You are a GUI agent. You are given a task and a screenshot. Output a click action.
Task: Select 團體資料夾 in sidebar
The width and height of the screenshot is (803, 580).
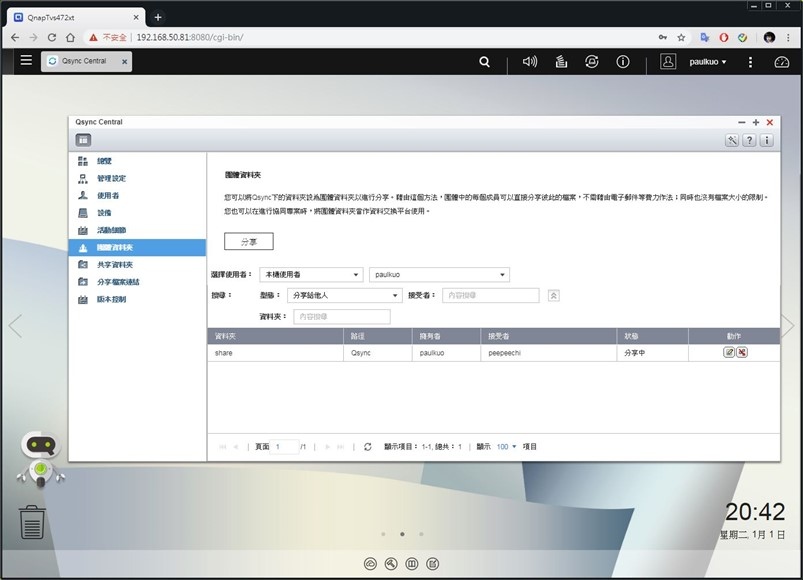[x=137, y=247]
